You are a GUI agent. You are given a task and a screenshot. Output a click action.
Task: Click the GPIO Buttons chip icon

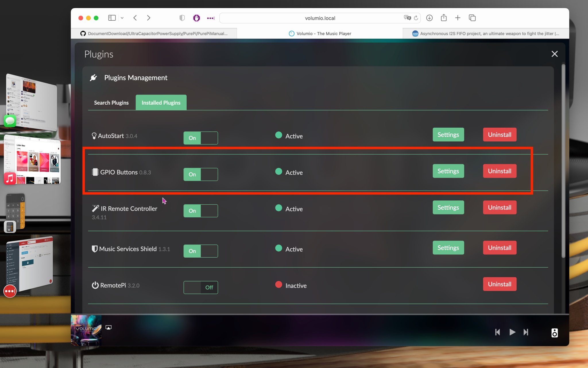click(95, 172)
